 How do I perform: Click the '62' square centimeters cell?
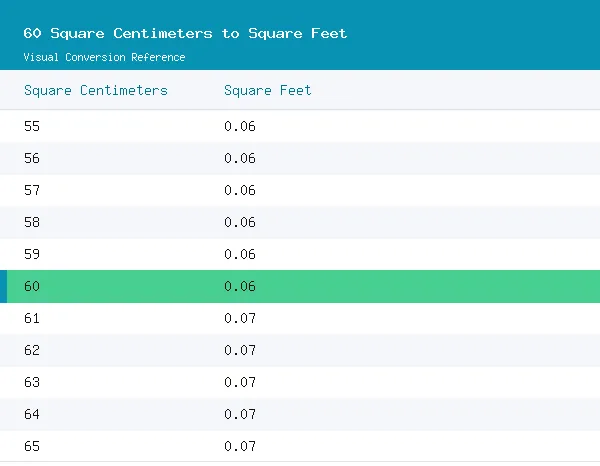click(32, 350)
